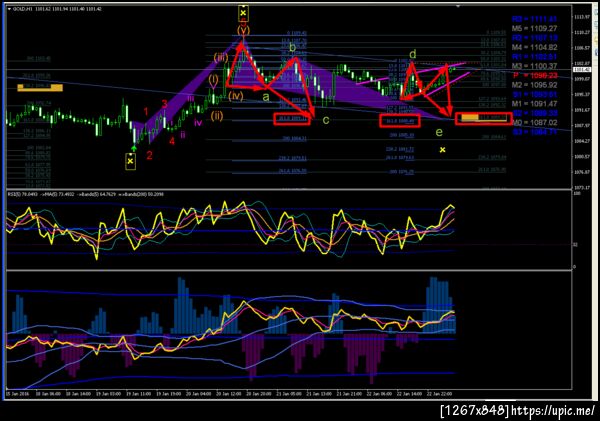600x421 pixels.
Task: Select the M0 = 1087.02 pivot label
Action: point(534,122)
